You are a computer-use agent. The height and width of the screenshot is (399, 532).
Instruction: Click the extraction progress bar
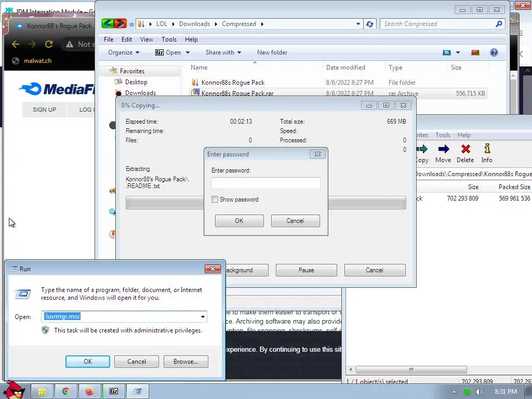[265, 203]
